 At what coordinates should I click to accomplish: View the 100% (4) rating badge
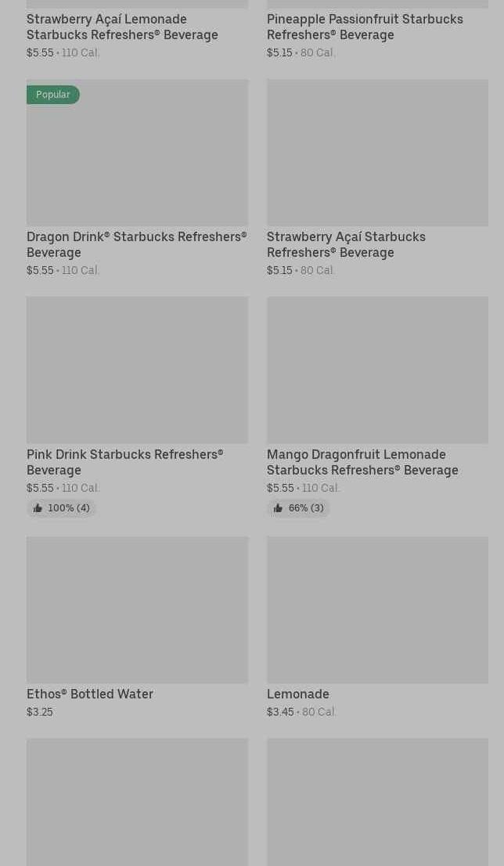61,508
